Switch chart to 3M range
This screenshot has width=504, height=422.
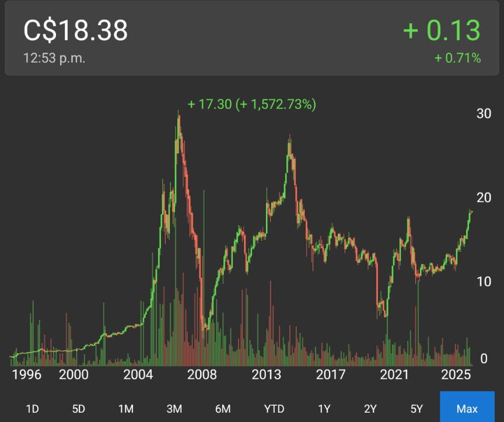click(x=174, y=409)
